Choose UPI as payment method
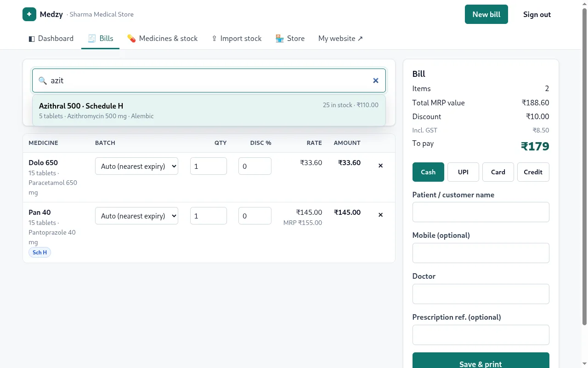 click(x=463, y=172)
